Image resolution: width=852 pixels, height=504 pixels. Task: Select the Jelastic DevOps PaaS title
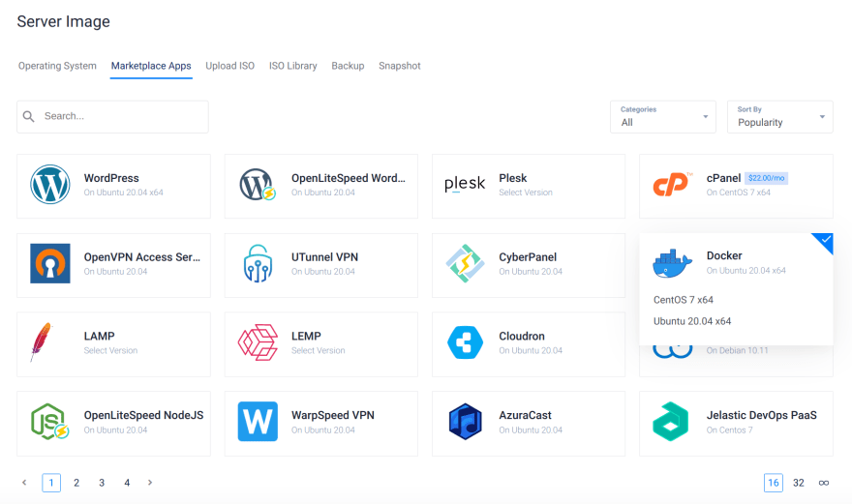pos(761,415)
